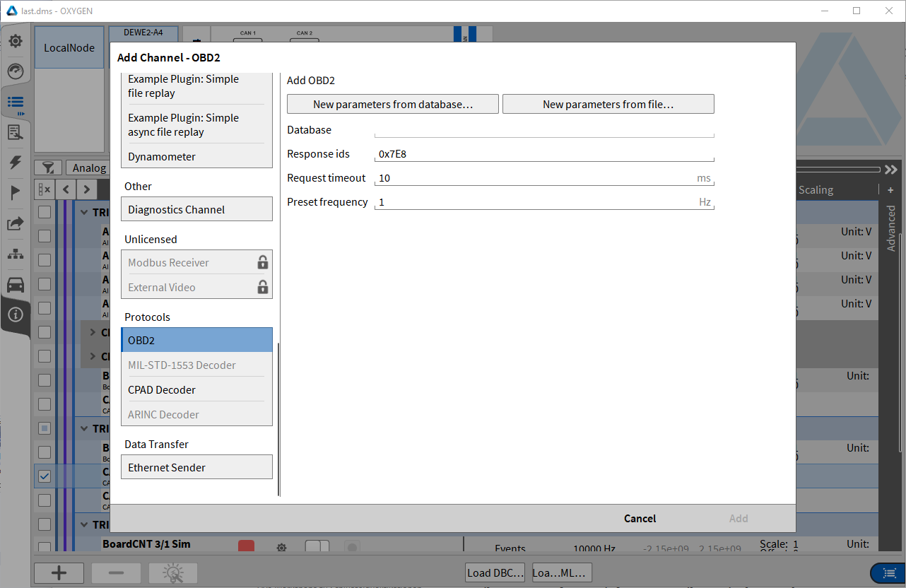Viewport: 906px width, 588px height.
Task: Choose CPAD Decoder in protocols list
Action: pyautogui.click(x=197, y=389)
